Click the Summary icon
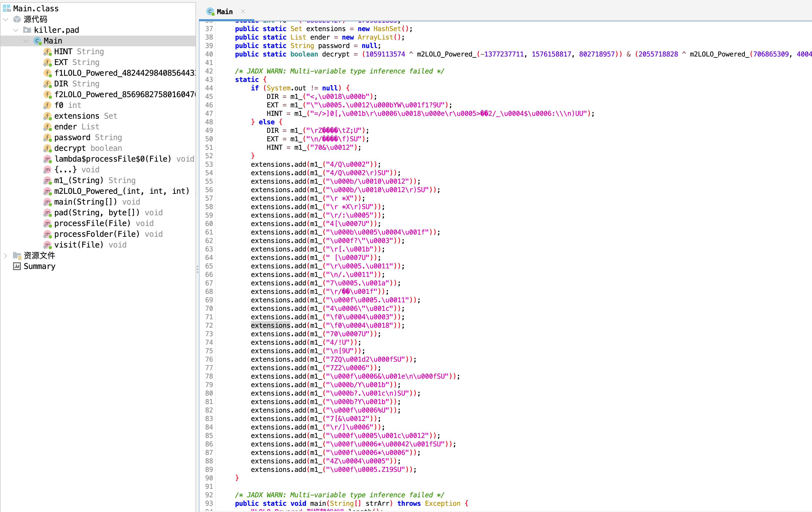This screenshot has width=812, height=512. (x=17, y=266)
